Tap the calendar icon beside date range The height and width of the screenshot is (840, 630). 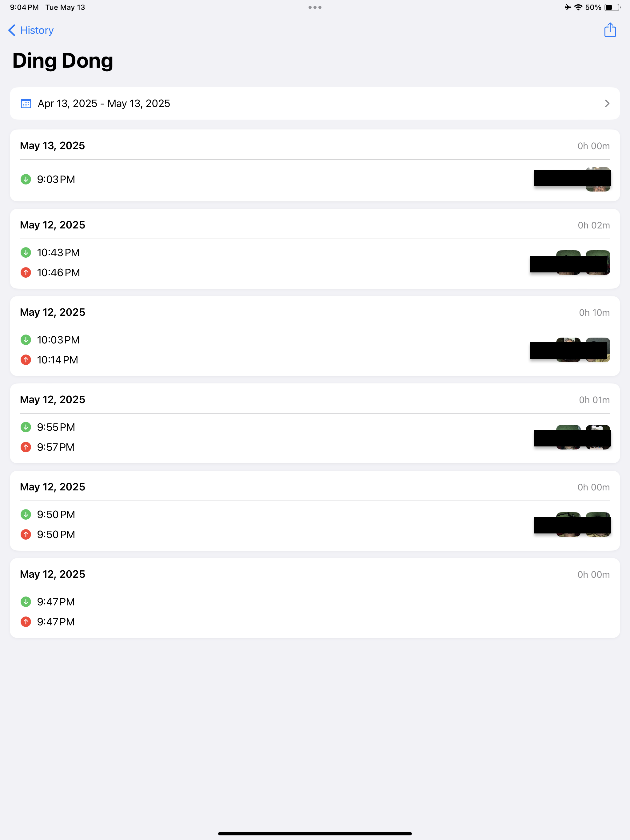click(x=26, y=104)
